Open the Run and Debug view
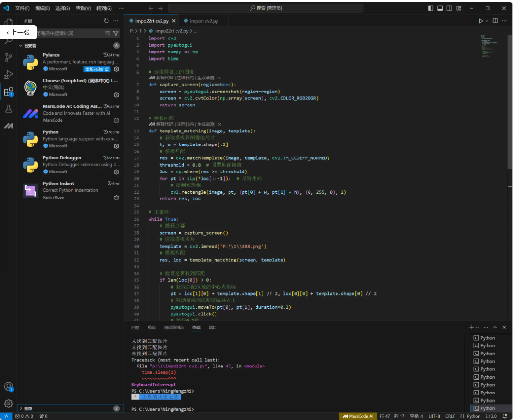 click(x=8, y=75)
